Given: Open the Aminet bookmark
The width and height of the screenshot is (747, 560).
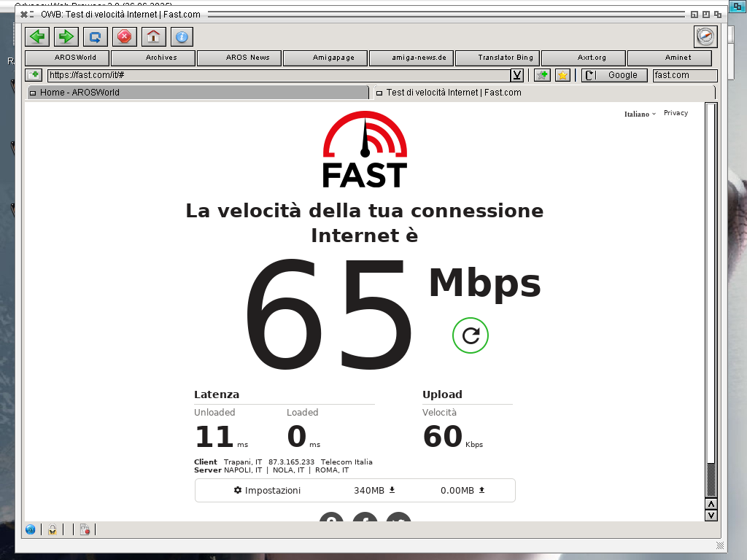Looking at the screenshot, I should click(x=670, y=58).
